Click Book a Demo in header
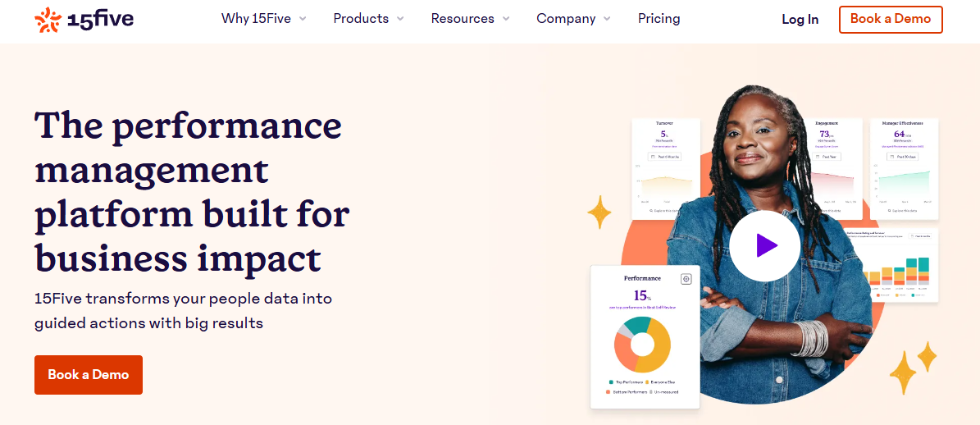 click(890, 19)
